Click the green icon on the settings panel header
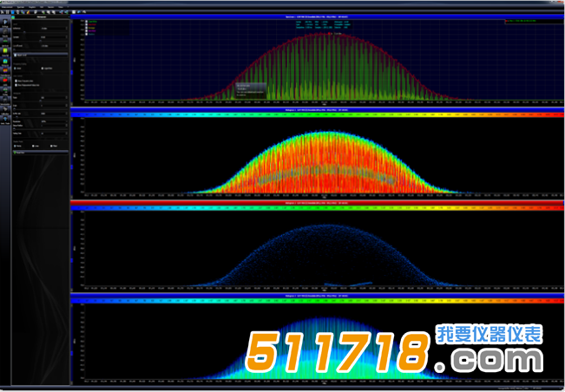 point(15,16)
